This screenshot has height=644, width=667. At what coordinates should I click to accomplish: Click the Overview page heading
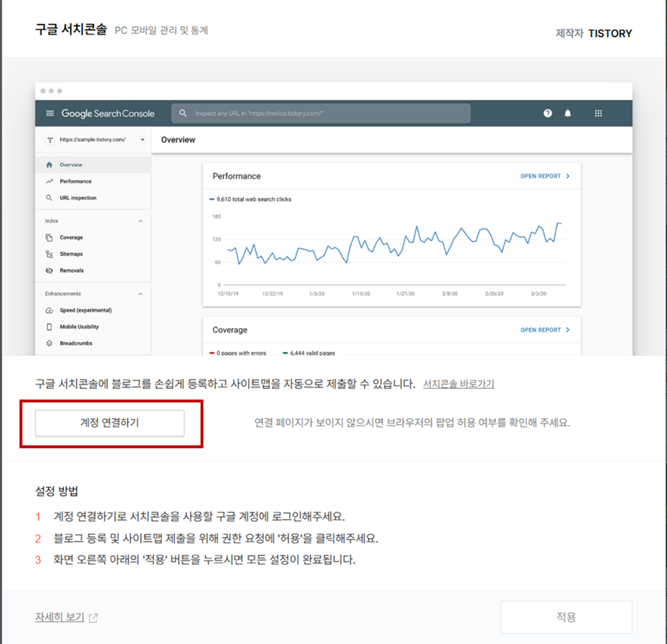pyautogui.click(x=178, y=140)
